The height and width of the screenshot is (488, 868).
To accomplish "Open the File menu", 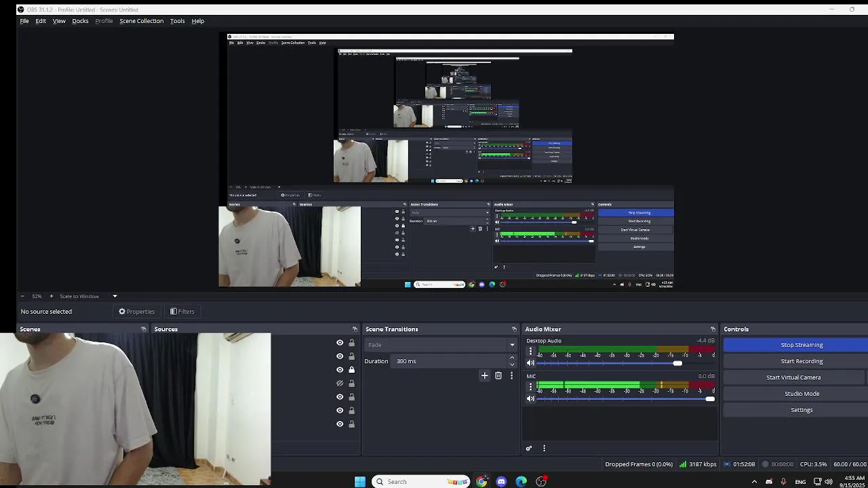I will point(24,21).
